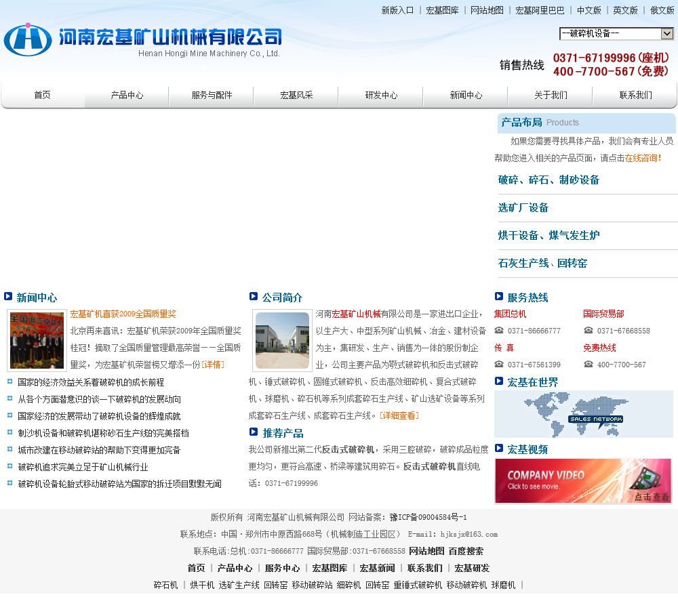Open footer 球磨机 product link
Viewport: 678px width, 616px height.
click(503, 585)
